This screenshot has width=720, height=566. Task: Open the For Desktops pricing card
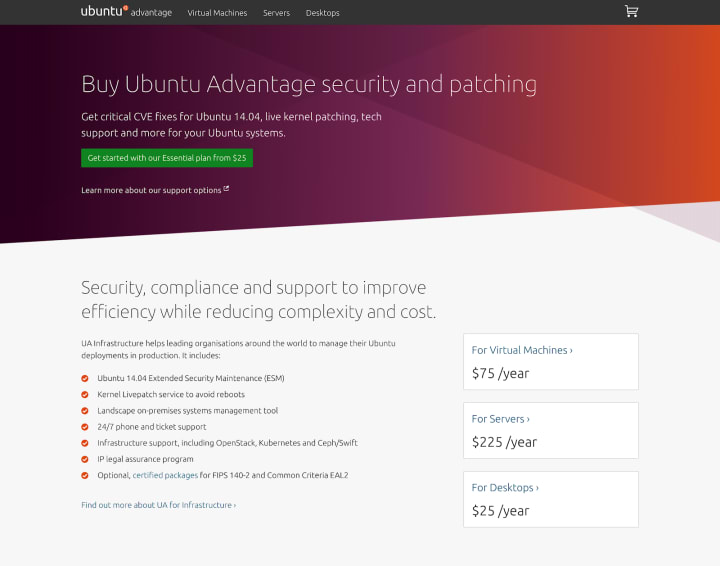tap(551, 499)
